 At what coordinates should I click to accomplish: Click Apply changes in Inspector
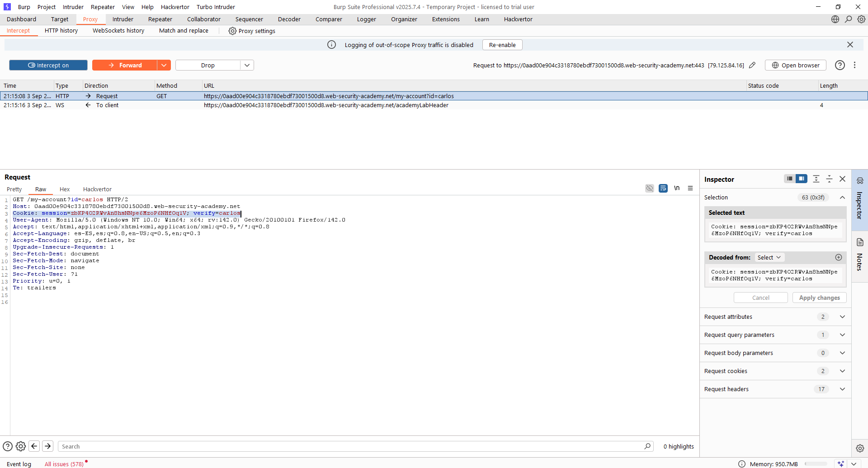(819, 298)
